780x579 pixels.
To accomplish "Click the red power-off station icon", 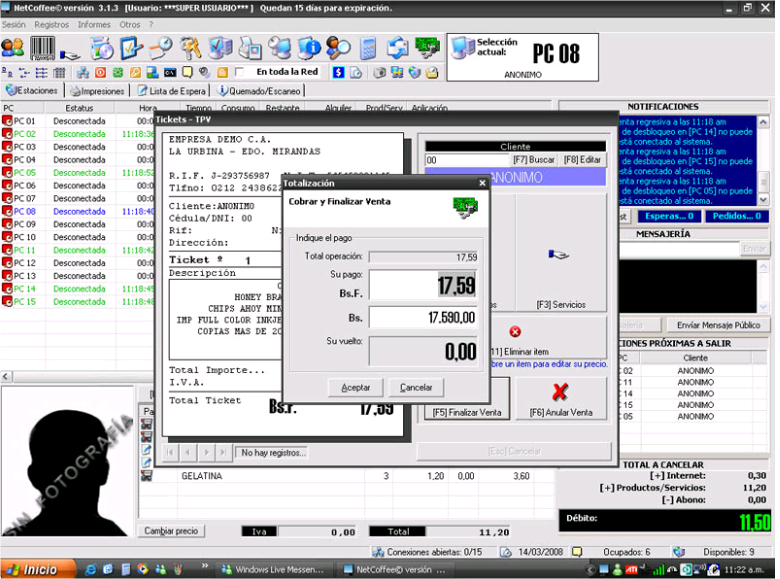I will pos(100,73).
